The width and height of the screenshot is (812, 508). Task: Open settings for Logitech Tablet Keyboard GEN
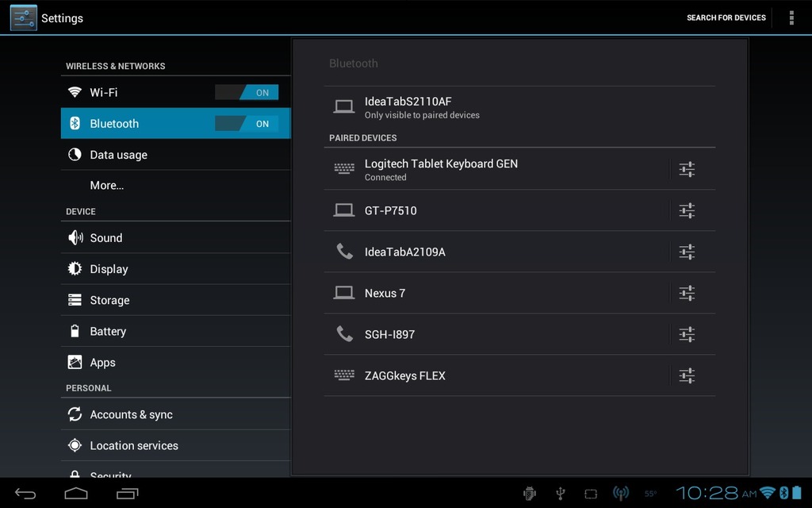coord(687,169)
